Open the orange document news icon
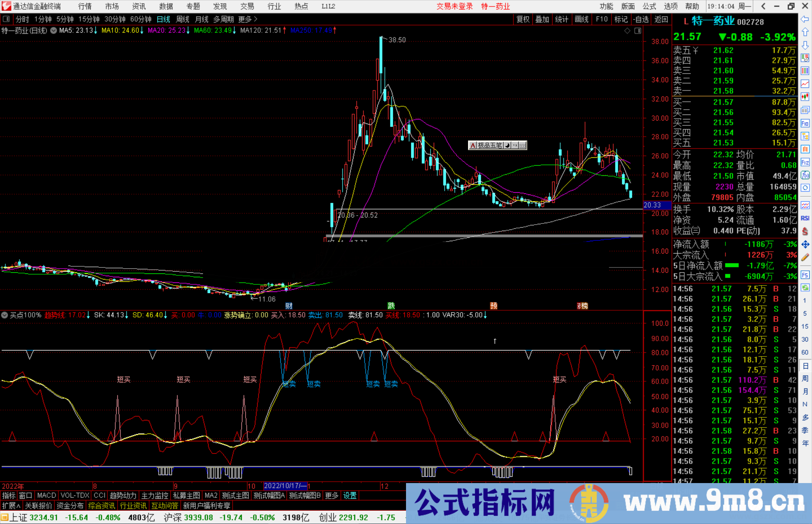Viewport: 812px width, 524px height. (x=805, y=149)
